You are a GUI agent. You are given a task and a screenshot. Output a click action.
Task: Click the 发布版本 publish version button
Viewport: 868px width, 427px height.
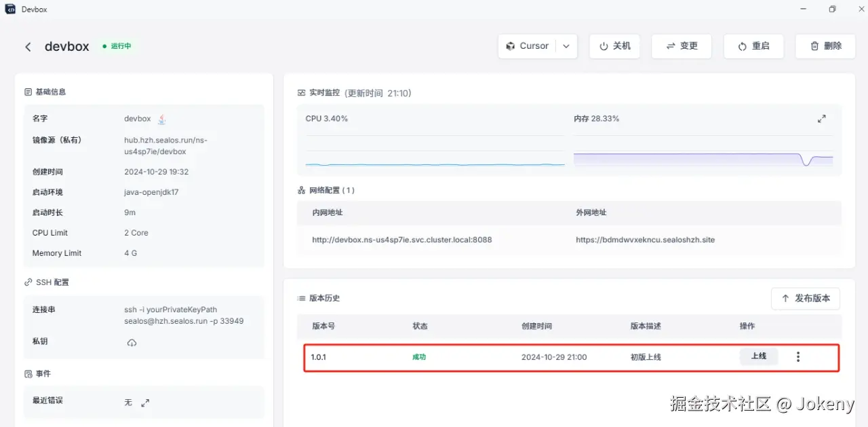click(806, 298)
